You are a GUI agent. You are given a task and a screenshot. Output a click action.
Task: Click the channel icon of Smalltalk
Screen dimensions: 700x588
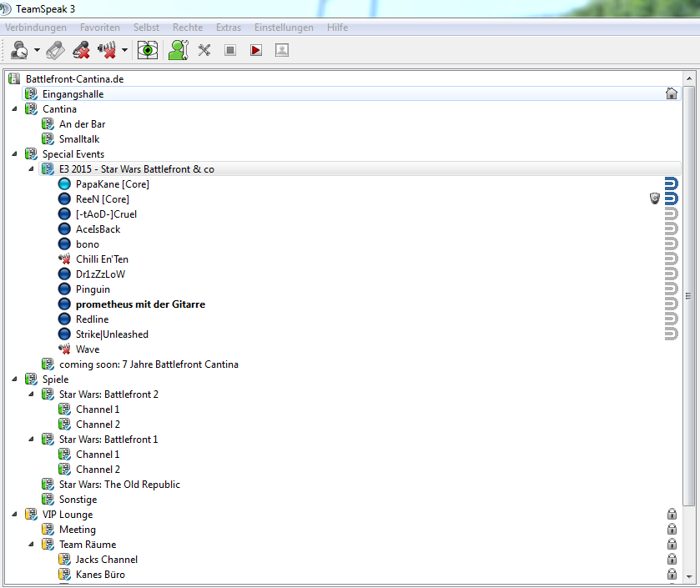tap(48, 138)
